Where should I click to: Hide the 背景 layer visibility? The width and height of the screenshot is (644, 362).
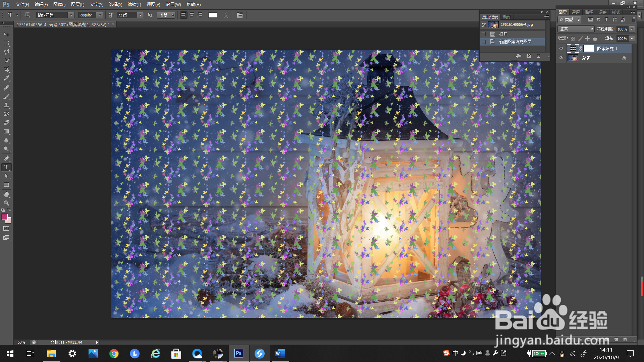pyautogui.click(x=561, y=58)
